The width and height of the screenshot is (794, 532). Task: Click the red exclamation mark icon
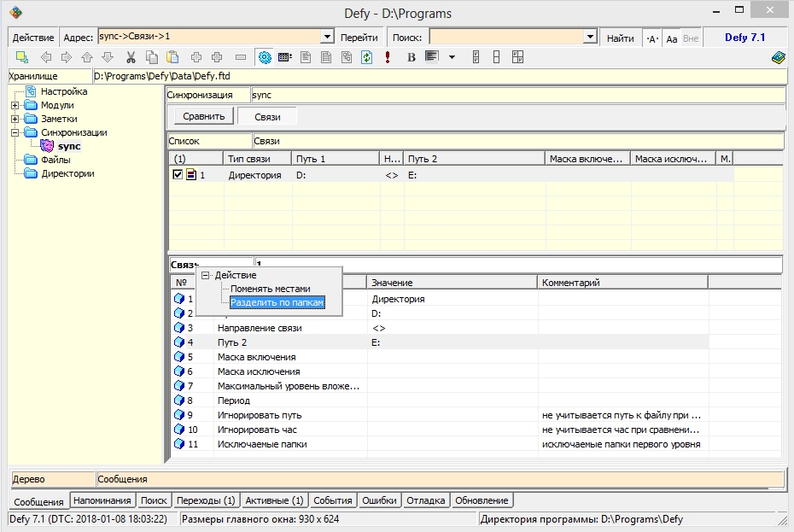[x=388, y=57]
